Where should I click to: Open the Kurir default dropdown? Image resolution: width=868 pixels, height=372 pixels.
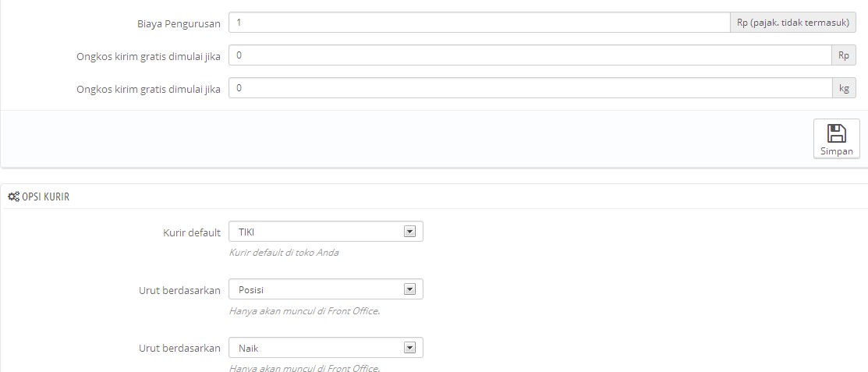coord(325,232)
